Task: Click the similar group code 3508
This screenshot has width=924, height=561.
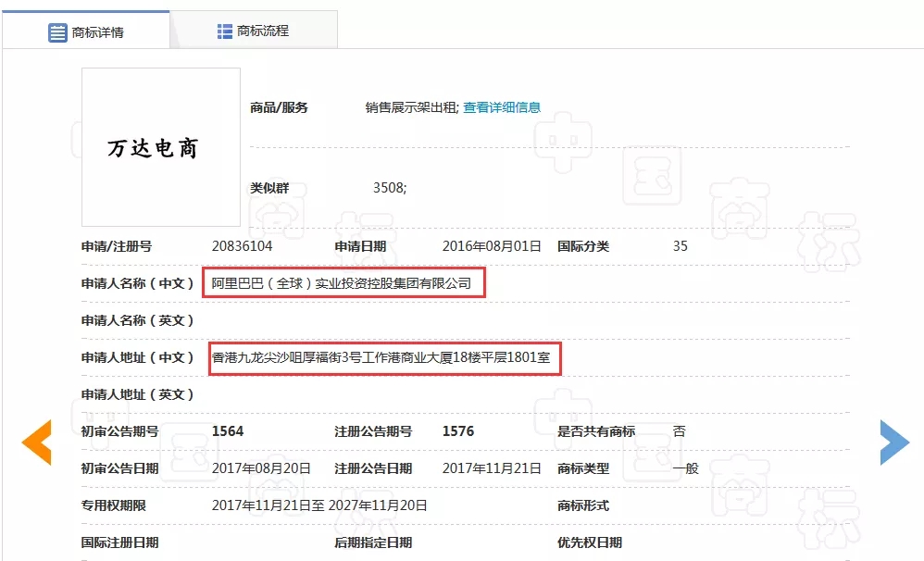Action: (389, 187)
